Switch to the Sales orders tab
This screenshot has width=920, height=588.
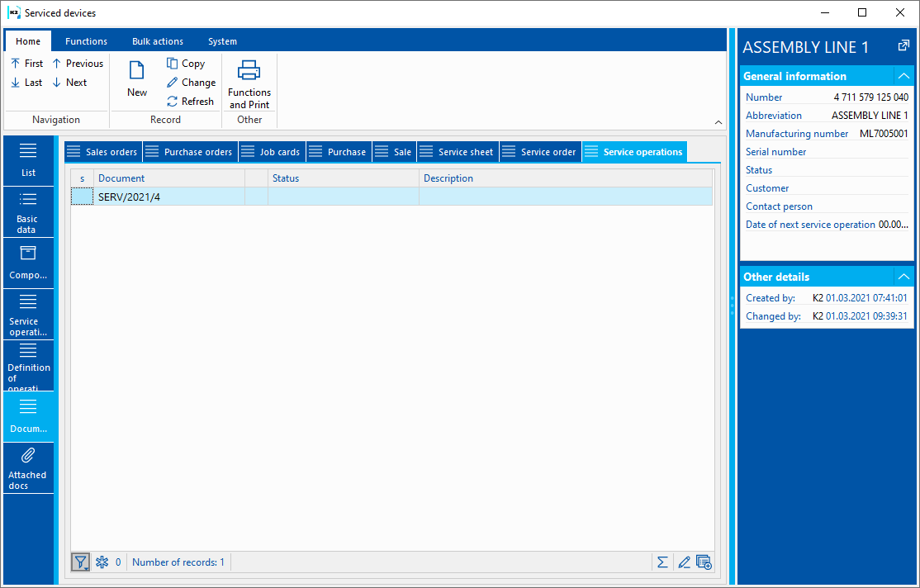(103, 152)
